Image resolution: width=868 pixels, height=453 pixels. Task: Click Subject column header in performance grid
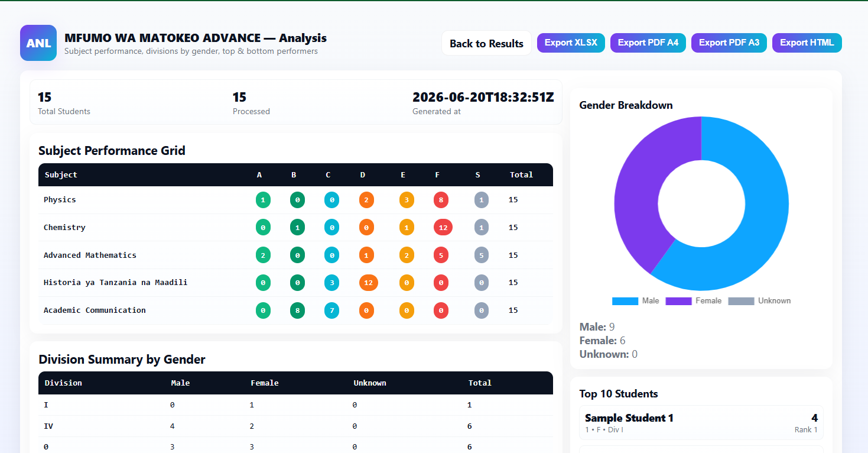[61, 174]
